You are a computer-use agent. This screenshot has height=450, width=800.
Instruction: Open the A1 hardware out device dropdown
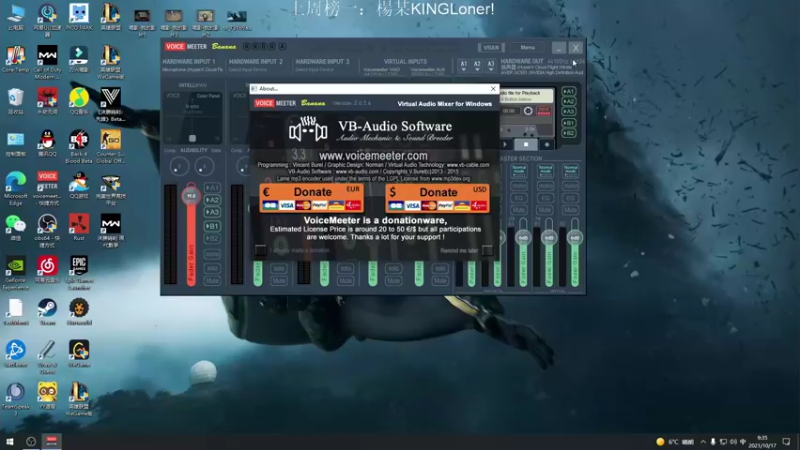pos(463,65)
